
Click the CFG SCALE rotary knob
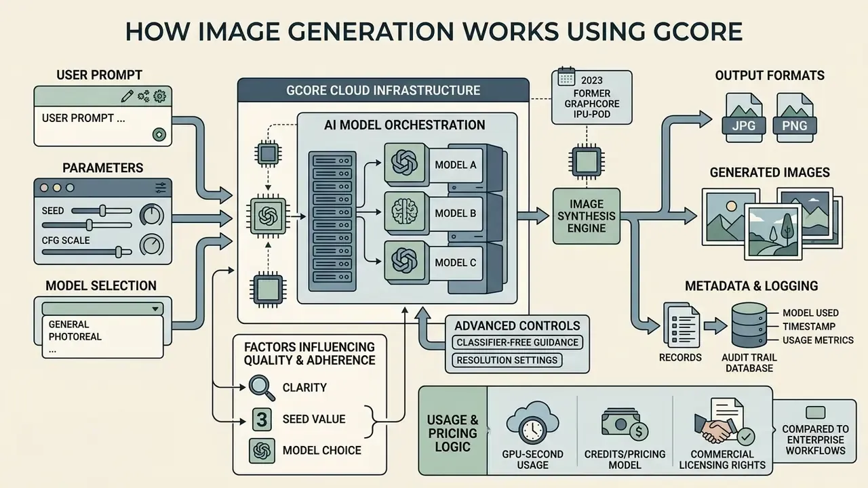152,245
